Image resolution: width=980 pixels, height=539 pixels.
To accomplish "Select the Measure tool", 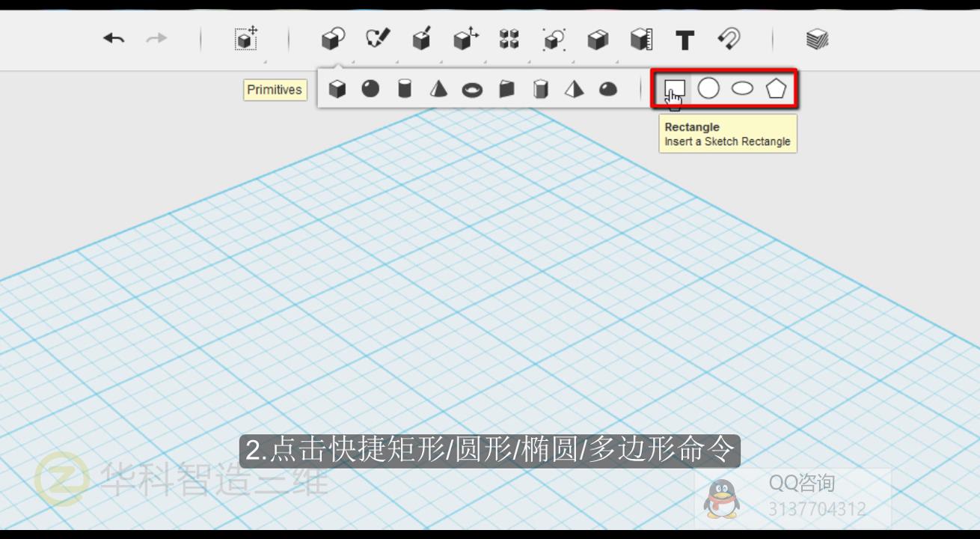I will click(641, 40).
